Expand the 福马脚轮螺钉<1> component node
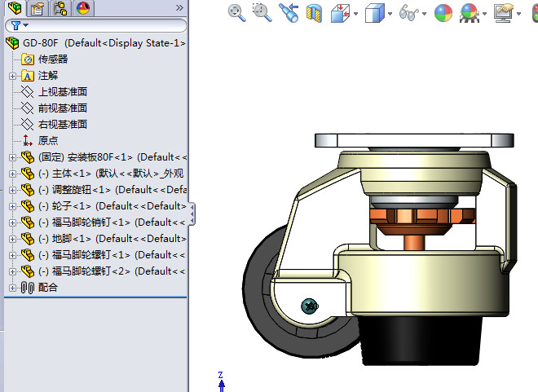 pos(12,255)
